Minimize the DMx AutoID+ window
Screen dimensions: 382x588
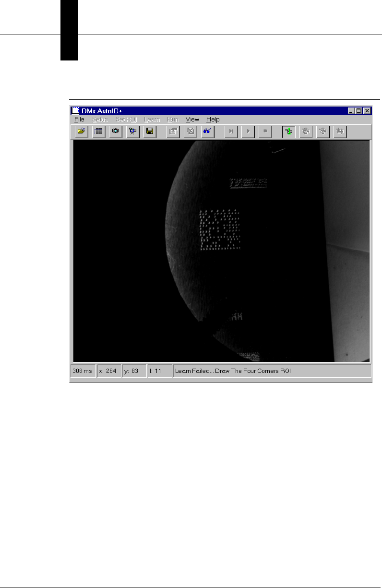click(352, 110)
